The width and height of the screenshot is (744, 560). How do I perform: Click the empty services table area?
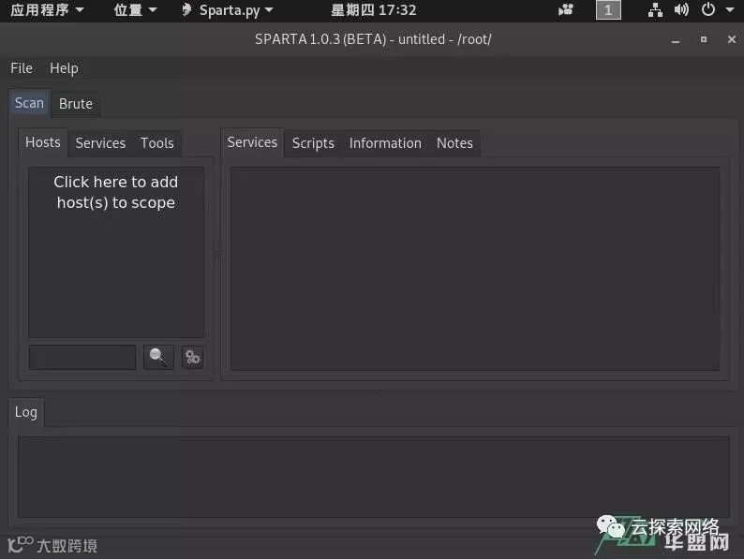(475, 269)
